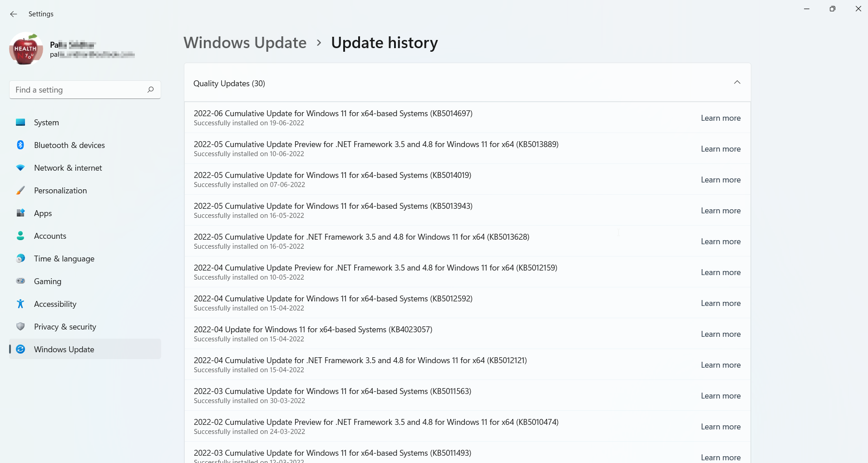868x463 pixels.
Task: Click the back arrow icon
Action: [x=14, y=14]
